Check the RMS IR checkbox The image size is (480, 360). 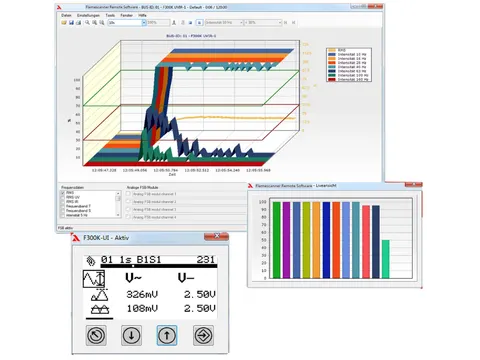[63, 202]
